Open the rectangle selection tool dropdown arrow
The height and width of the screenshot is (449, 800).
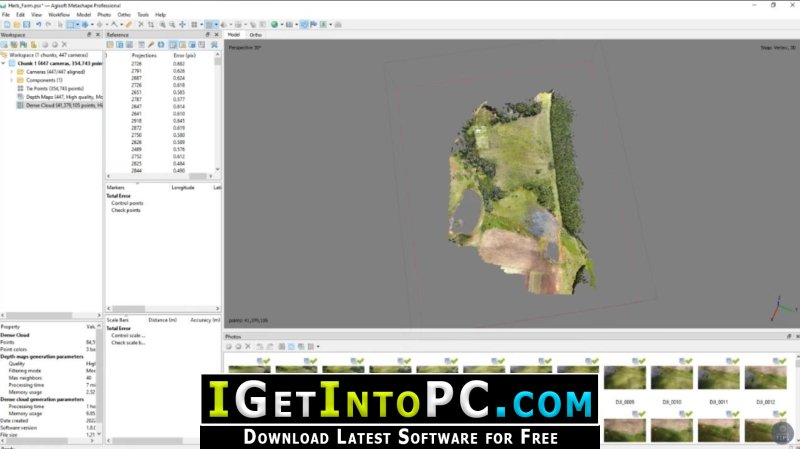tap(77, 24)
